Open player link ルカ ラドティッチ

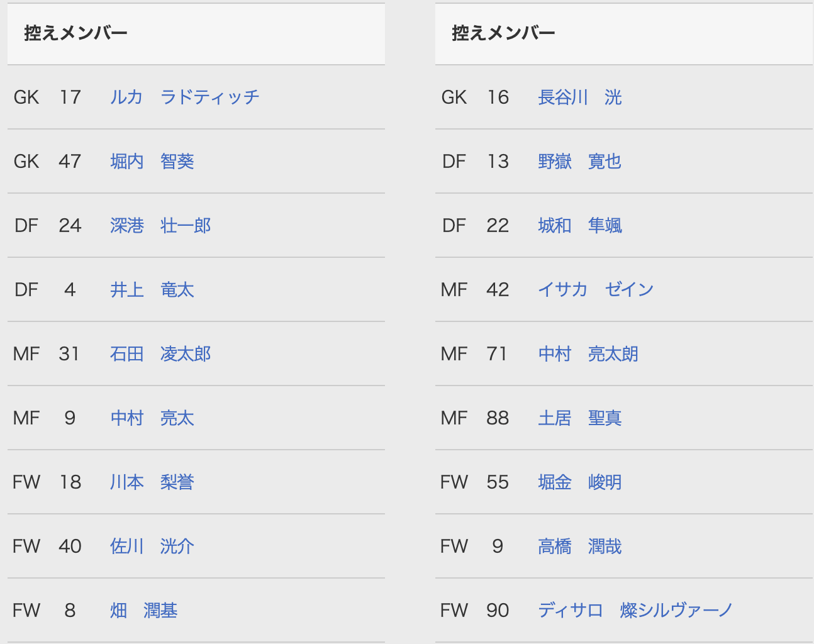185,97
